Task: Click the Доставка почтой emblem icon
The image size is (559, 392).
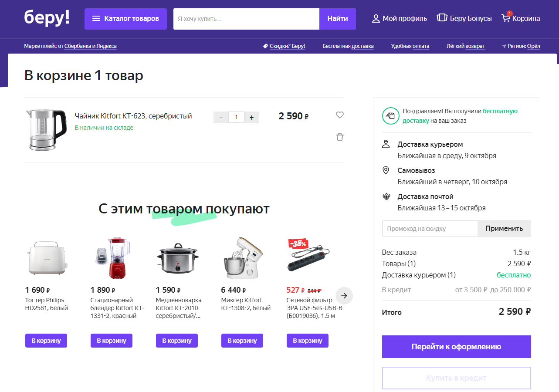Action: click(386, 196)
